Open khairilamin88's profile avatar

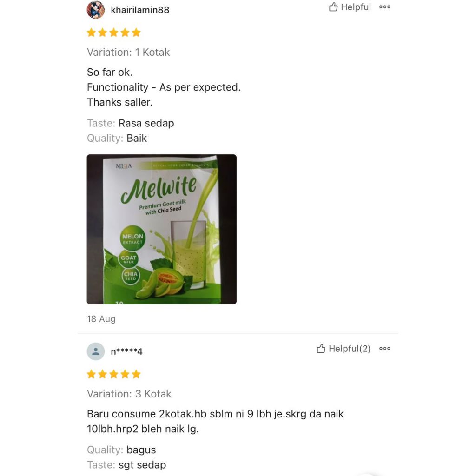(96, 10)
